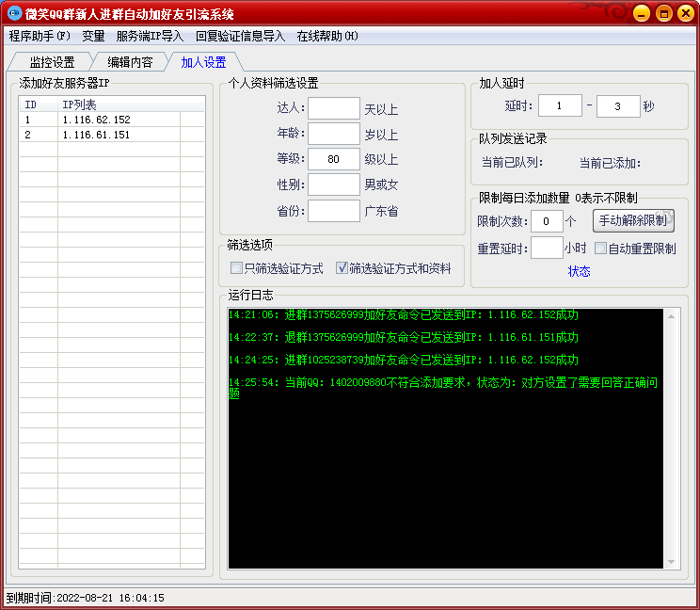Focus the 性别 input field
Viewport: 700px width, 610px height.
[x=334, y=185]
